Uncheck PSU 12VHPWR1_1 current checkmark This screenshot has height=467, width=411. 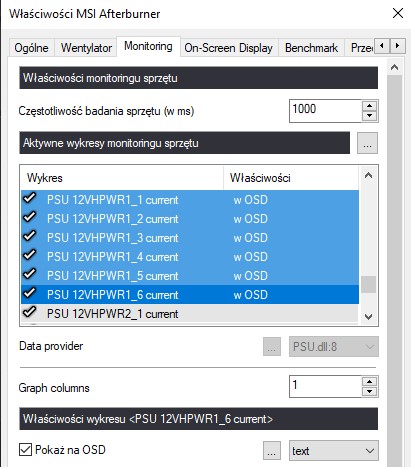point(30,198)
